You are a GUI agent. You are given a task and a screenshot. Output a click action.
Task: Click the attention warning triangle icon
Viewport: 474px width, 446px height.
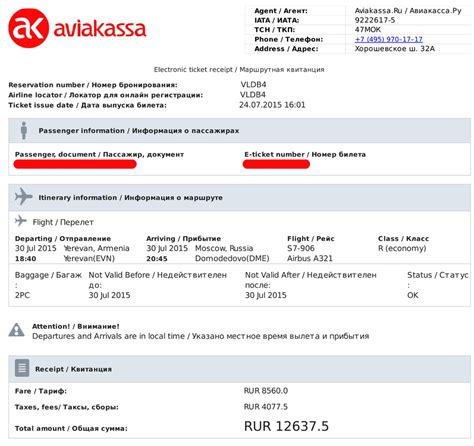(16, 330)
